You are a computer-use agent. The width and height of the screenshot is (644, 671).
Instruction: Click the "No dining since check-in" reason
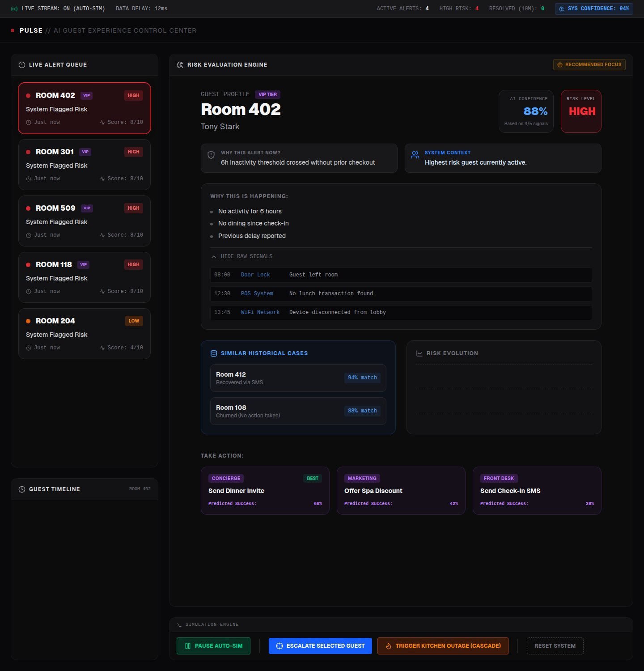(254, 224)
